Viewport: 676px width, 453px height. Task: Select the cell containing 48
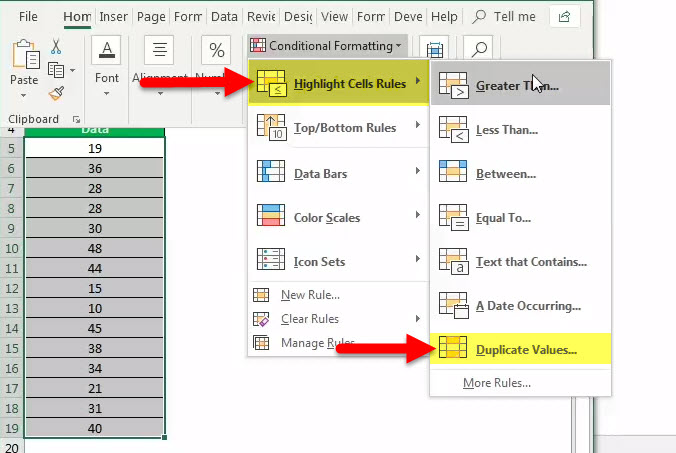94,248
